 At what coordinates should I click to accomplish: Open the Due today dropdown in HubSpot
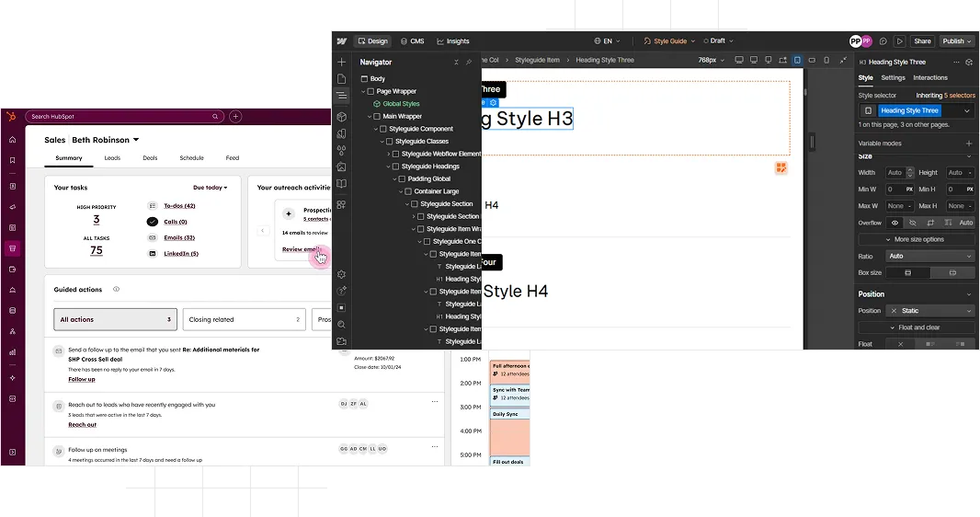tap(210, 188)
